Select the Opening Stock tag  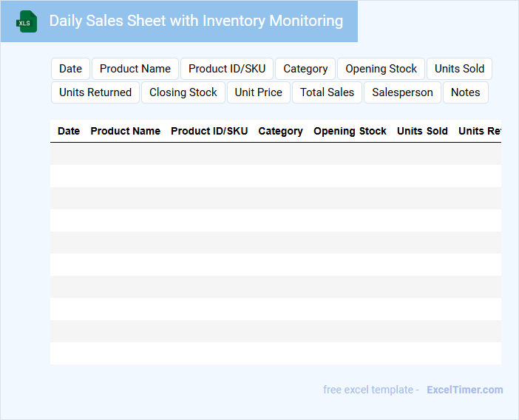pyautogui.click(x=381, y=69)
